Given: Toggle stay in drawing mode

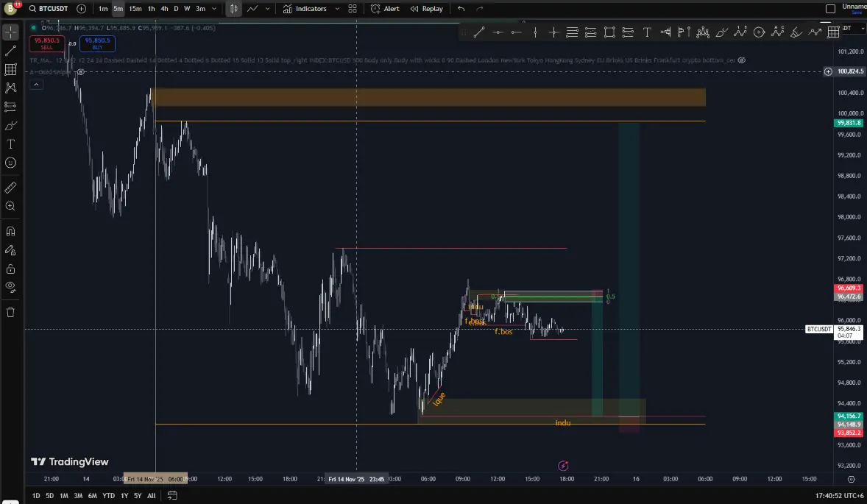Looking at the screenshot, I should click(x=10, y=249).
